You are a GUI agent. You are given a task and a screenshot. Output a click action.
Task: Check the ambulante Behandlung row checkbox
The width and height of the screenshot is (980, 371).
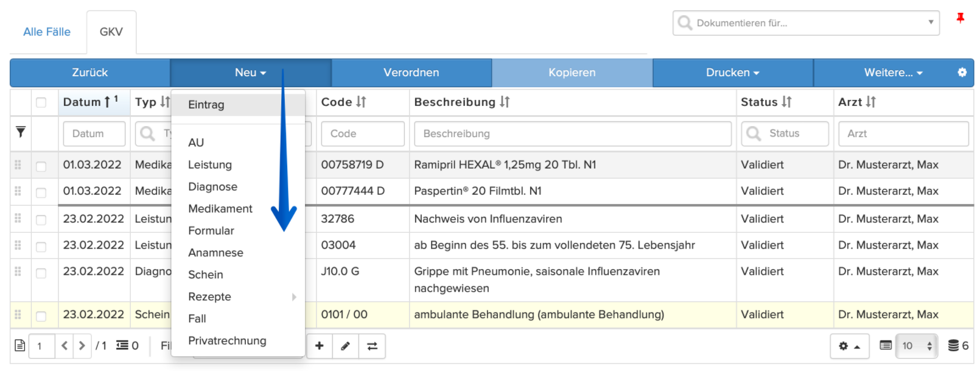point(41,316)
